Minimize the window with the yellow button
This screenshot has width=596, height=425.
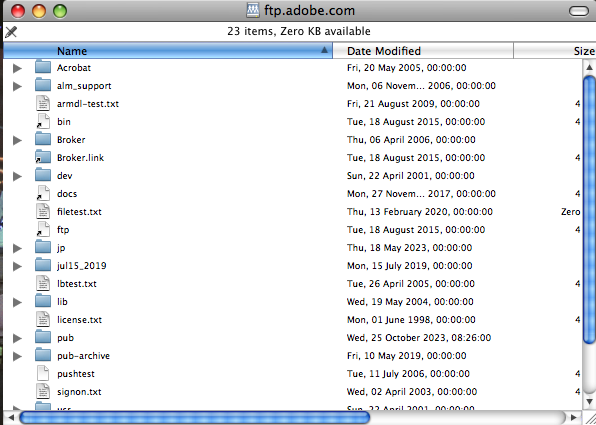(39, 11)
